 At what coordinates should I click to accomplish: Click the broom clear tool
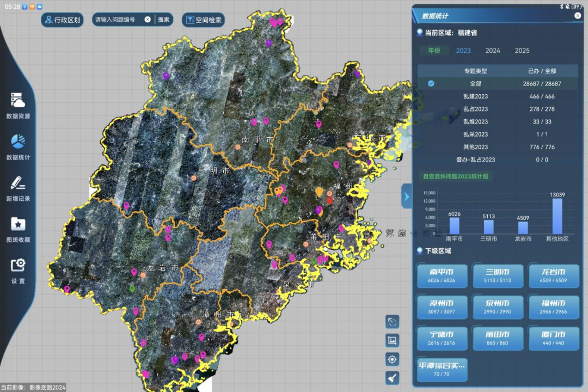(392, 378)
